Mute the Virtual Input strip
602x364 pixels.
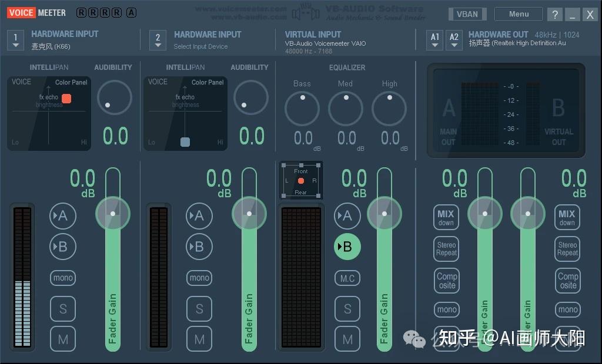click(347, 339)
